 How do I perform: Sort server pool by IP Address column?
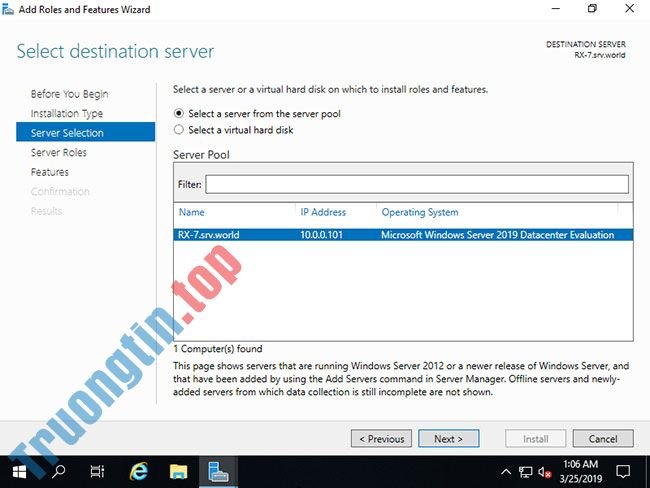click(323, 212)
